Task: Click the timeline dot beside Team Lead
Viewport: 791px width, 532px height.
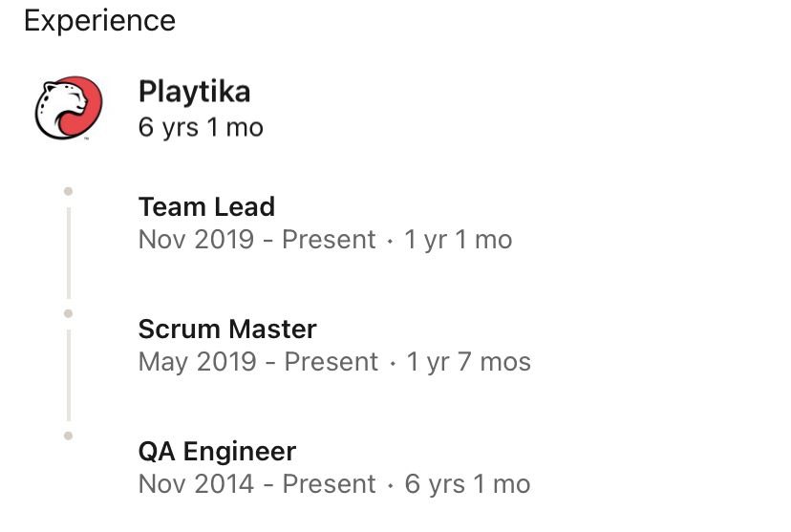Action: click(x=68, y=191)
